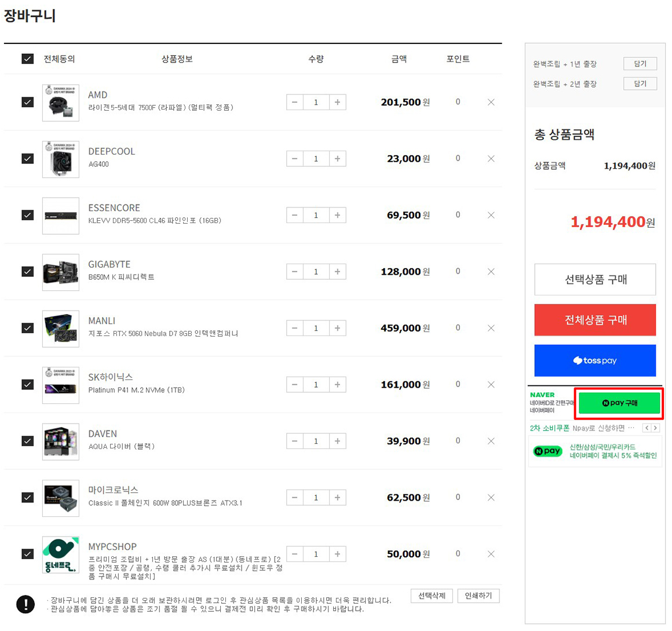Delete the MANLI RTX 5060 row
672x631 pixels.
(x=491, y=329)
